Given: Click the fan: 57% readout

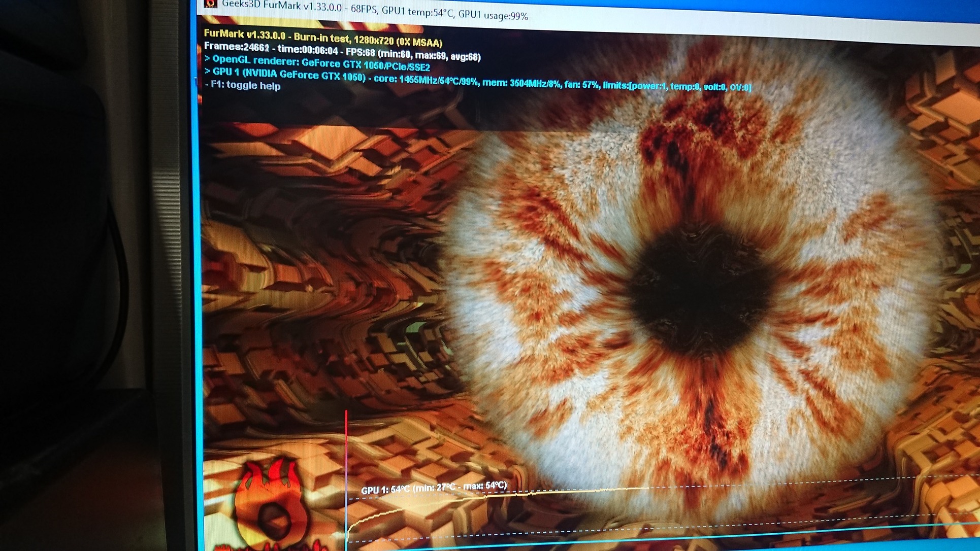Looking at the screenshot, I should pos(581,85).
